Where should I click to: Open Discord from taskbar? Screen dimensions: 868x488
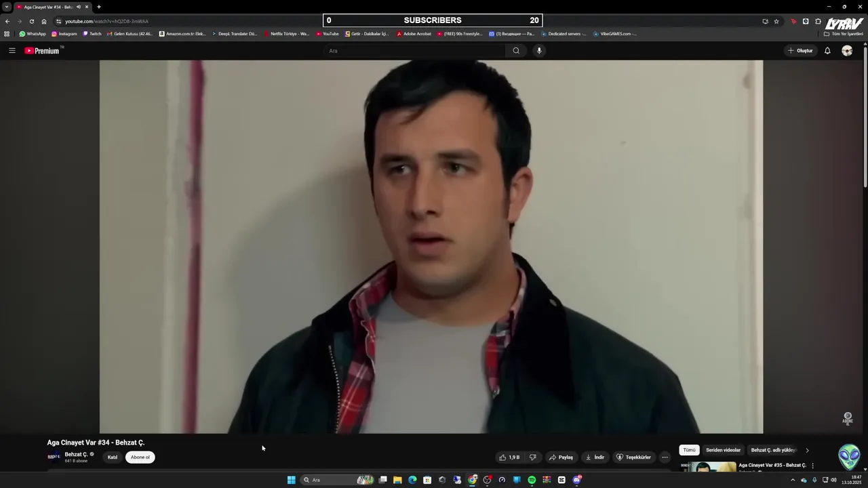(576, 480)
